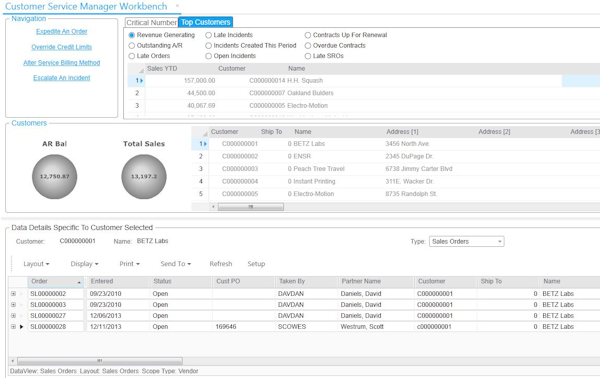
Task: Switch to the Critical Number tab
Action: (152, 23)
